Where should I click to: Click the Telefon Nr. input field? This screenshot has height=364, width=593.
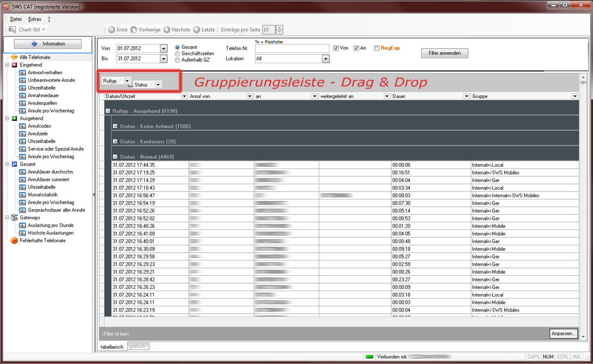pos(292,49)
